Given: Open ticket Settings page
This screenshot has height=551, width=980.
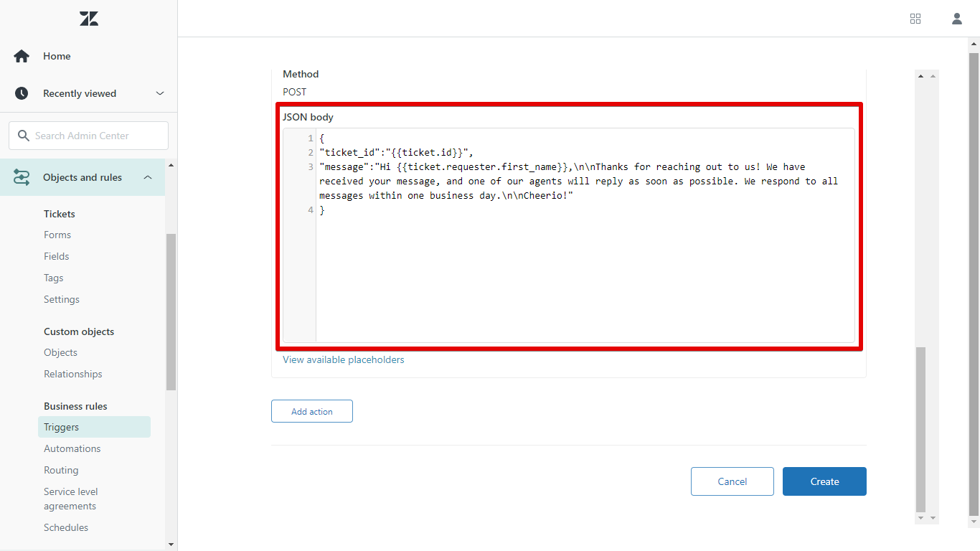Looking at the screenshot, I should [x=62, y=299].
